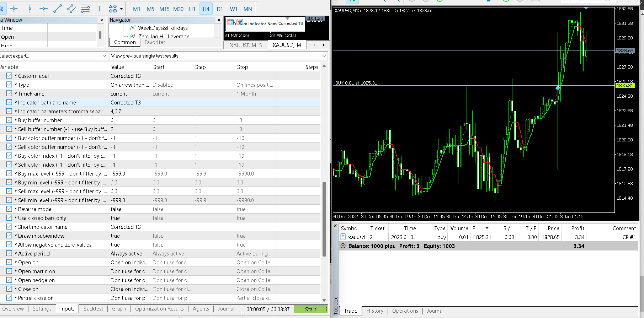Uncheck the TimeFrame input checkbox

pos(9,93)
